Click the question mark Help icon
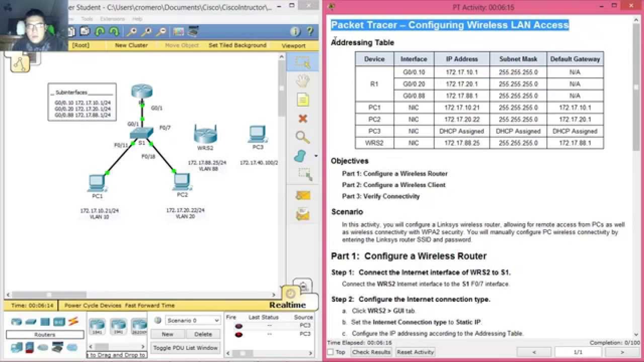 310,32
